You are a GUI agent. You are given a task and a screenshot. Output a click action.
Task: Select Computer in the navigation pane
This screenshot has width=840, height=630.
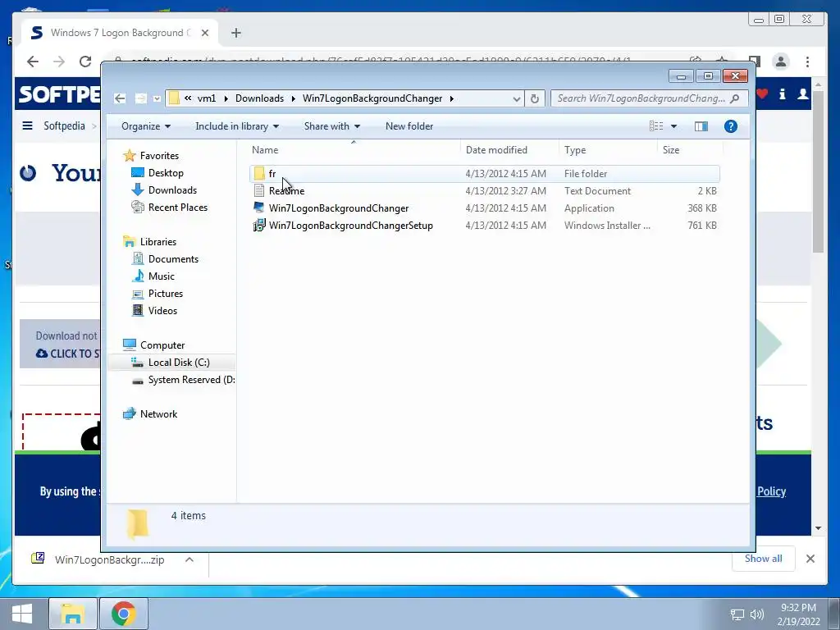pos(162,345)
